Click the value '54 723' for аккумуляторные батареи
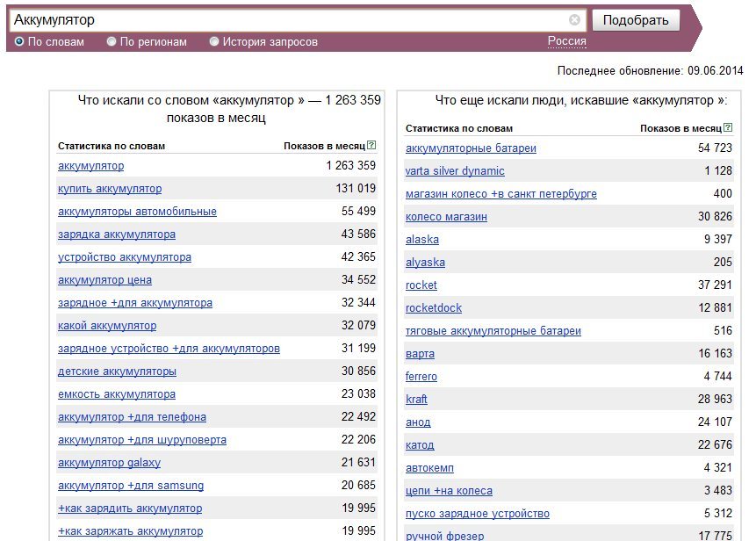Screen dimensions: 756x541 [715, 148]
